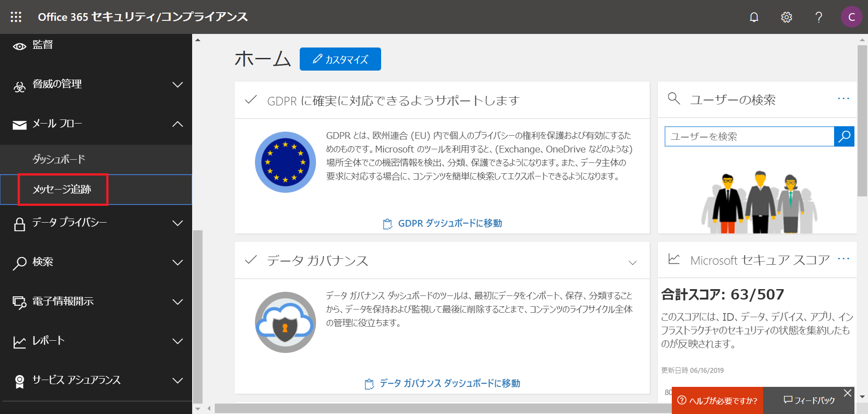Click the レポート chart icon in sidebar
Screen dimensions: 868x414
[19, 343]
